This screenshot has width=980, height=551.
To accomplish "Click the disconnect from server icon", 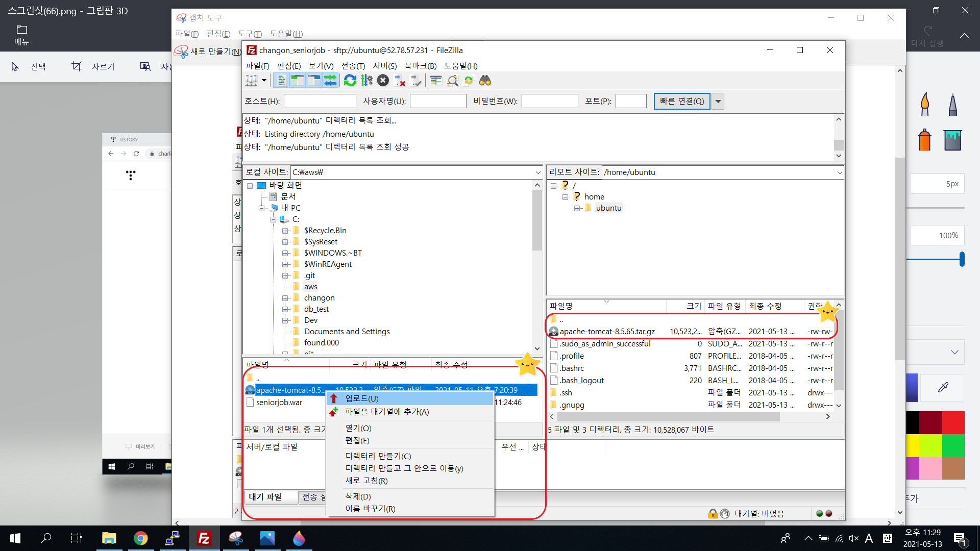I will pos(400,81).
